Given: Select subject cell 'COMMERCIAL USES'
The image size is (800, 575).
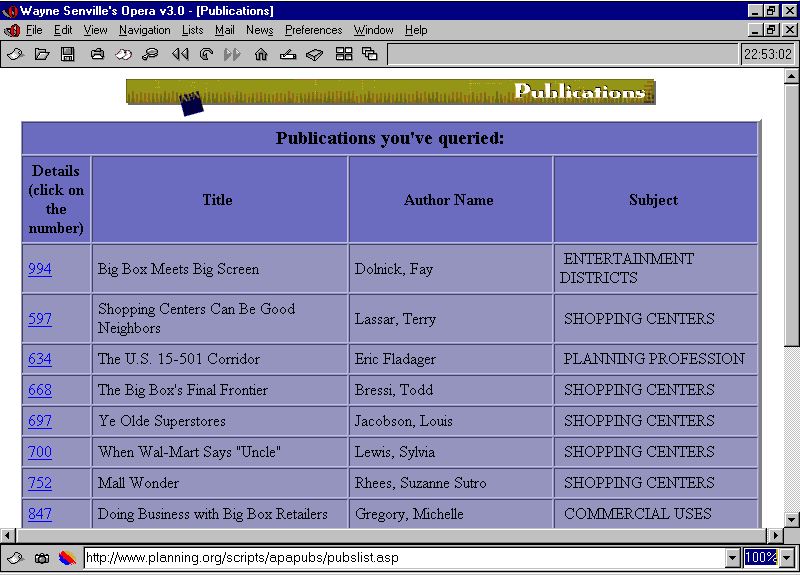Looking at the screenshot, I should point(656,513).
